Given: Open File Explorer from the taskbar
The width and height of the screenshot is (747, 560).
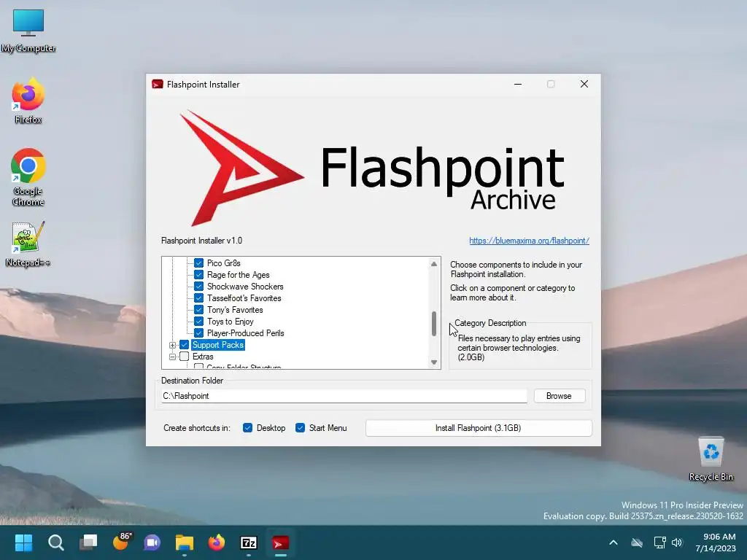Looking at the screenshot, I should pos(185,542).
